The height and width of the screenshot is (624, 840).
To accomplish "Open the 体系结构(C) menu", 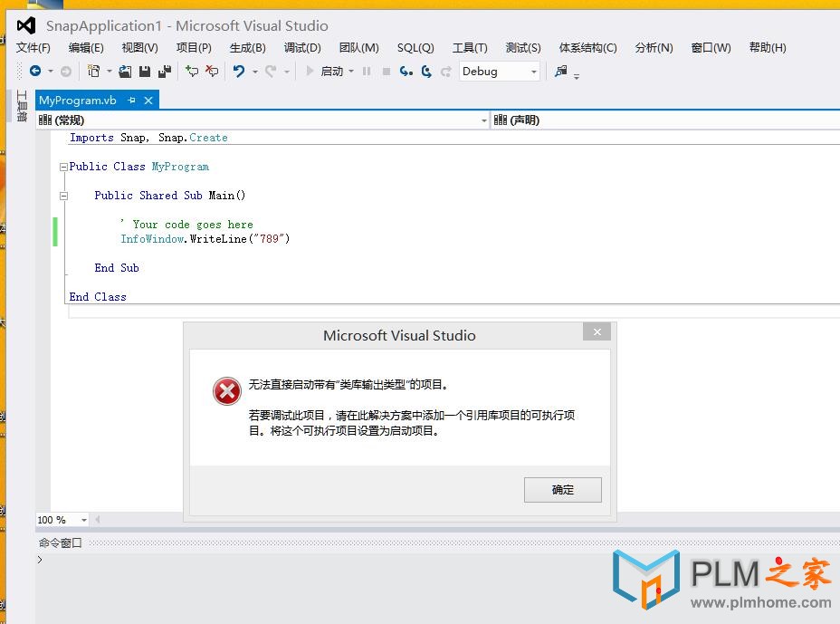I will pyautogui.click(x=588, y=48).
